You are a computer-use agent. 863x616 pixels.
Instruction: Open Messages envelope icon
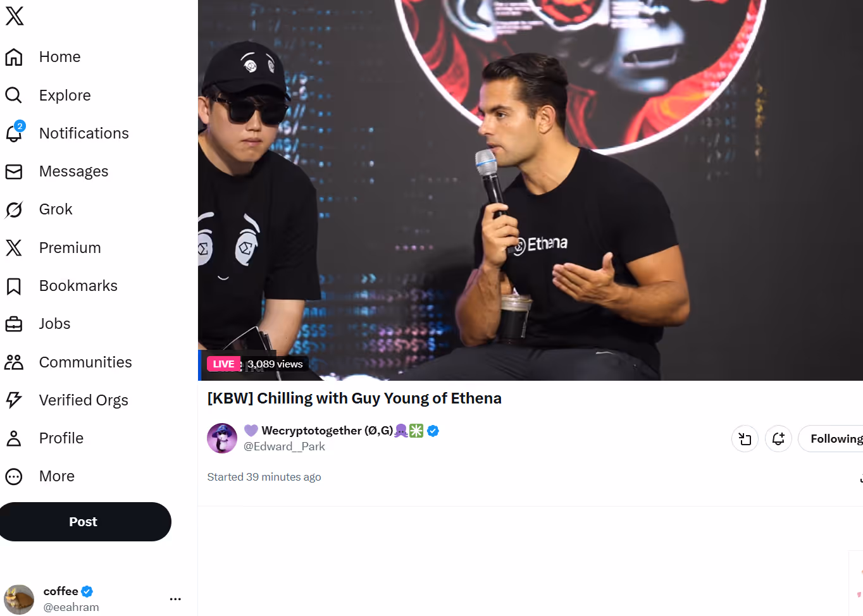click(x=14, y=171)
